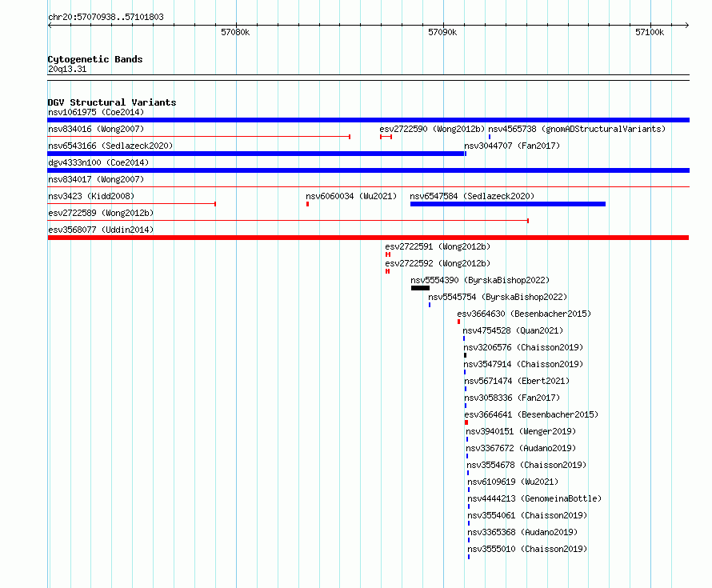The width and height of the screenshot is (712, 588).
Task: Click the red square under nsv6060034
Action: [307, 204]
